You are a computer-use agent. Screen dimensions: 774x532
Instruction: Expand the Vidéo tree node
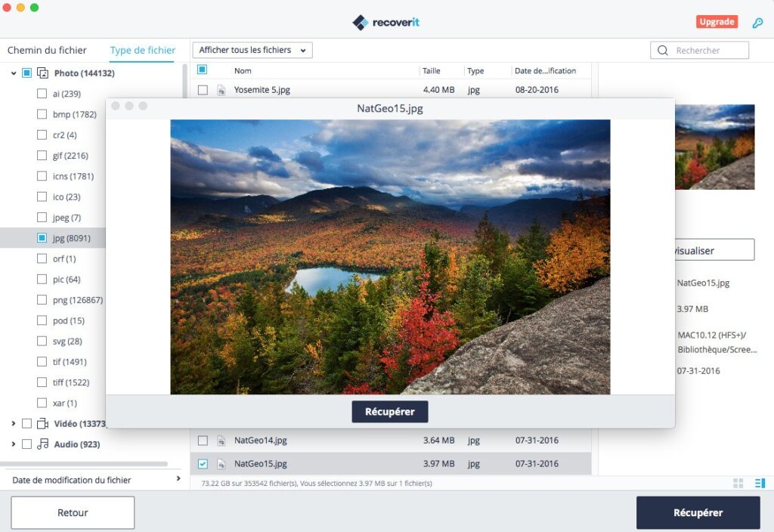pos(14,423)
